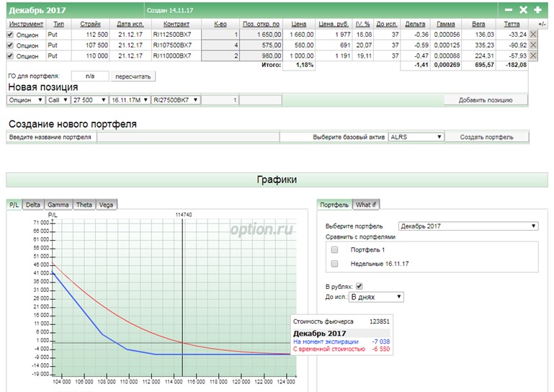Screen dimensions: 554x392
Task: Toggle the 'В рублях' checkbox
Action: (x=359, y=285)
